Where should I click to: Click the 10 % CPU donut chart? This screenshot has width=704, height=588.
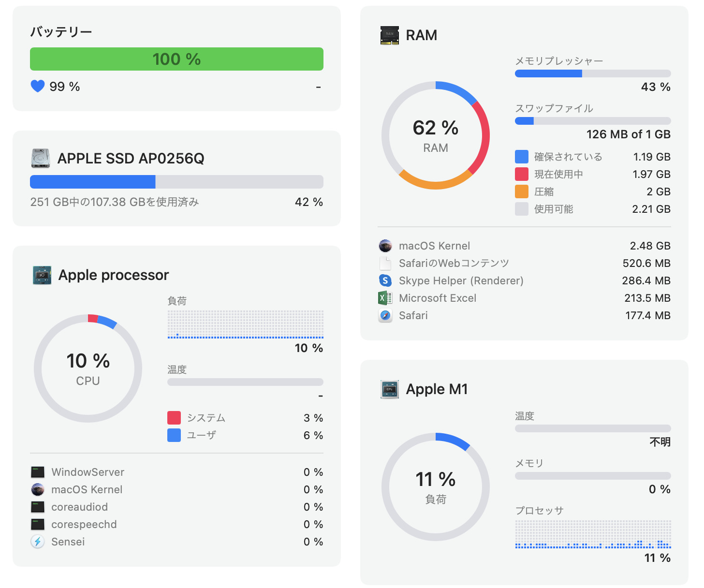[x=88, y=368]
